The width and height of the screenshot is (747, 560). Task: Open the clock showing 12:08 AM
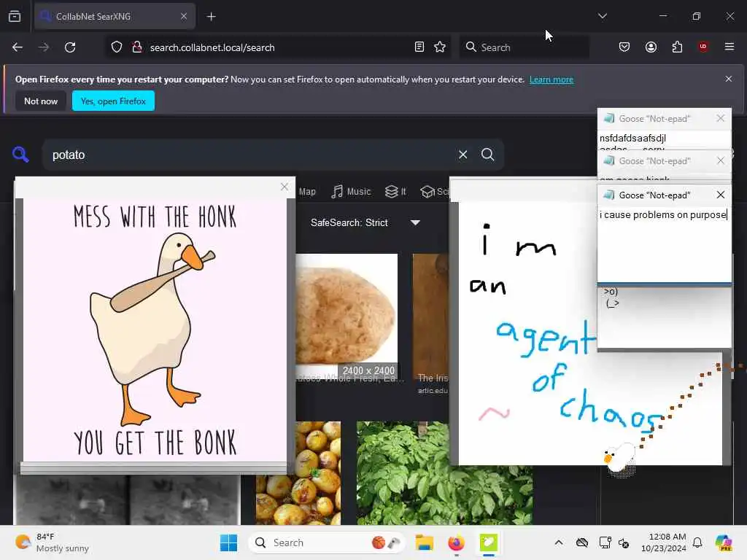point(664,542)
